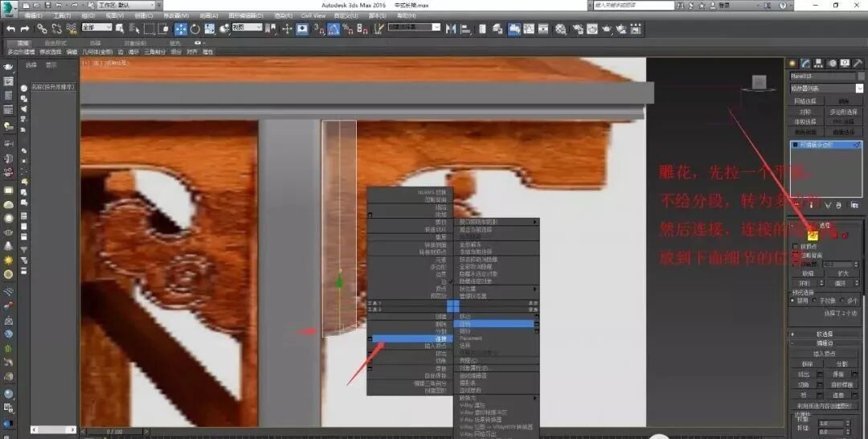Open the Civil View menu
Viewport: 868px width, 439px height.
(x=313, y=15)
